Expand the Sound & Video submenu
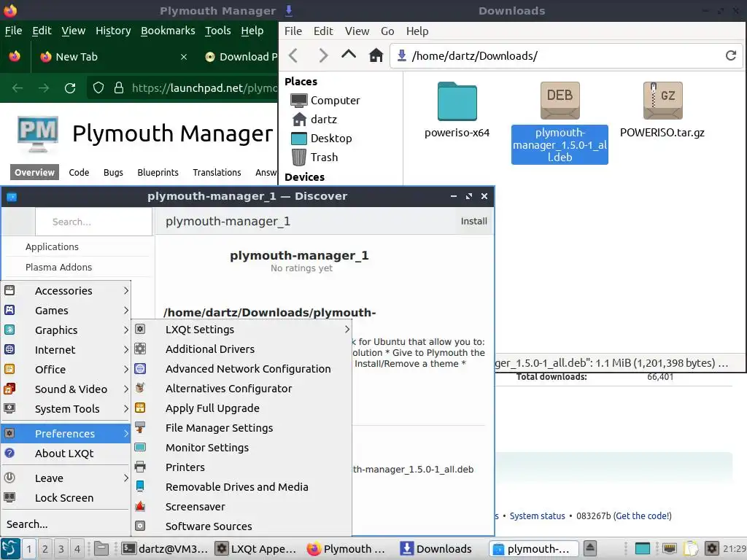747x560 pixels. 66,389
